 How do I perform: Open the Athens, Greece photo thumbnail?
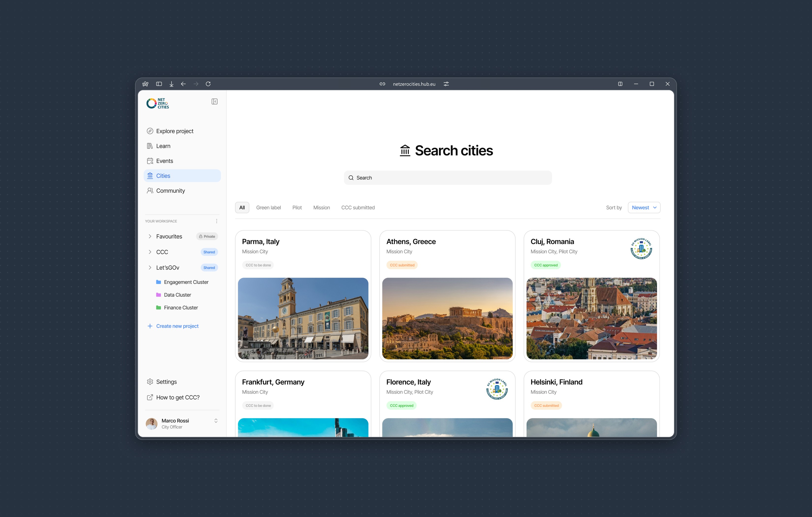(447, 318)
